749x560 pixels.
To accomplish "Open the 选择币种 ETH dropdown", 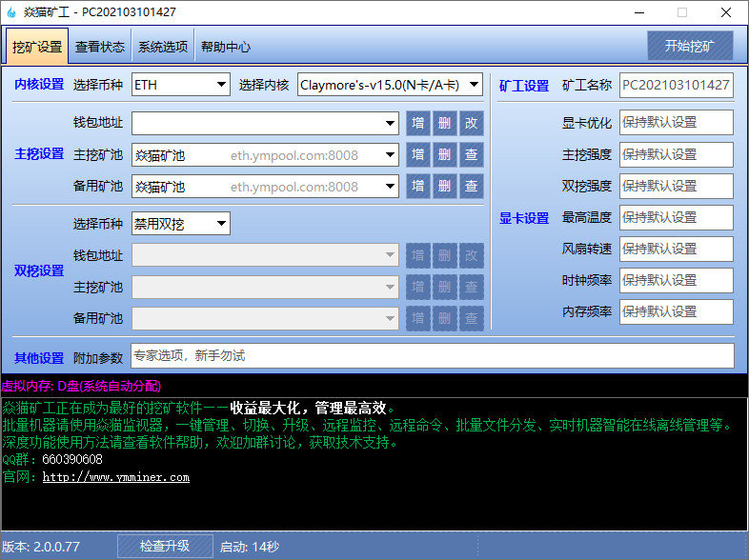I will pyautogui.click(x=180, y=85).
